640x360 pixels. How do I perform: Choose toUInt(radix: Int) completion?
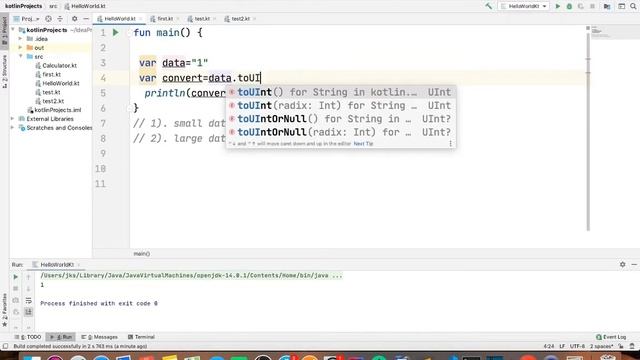coord(341,106)
